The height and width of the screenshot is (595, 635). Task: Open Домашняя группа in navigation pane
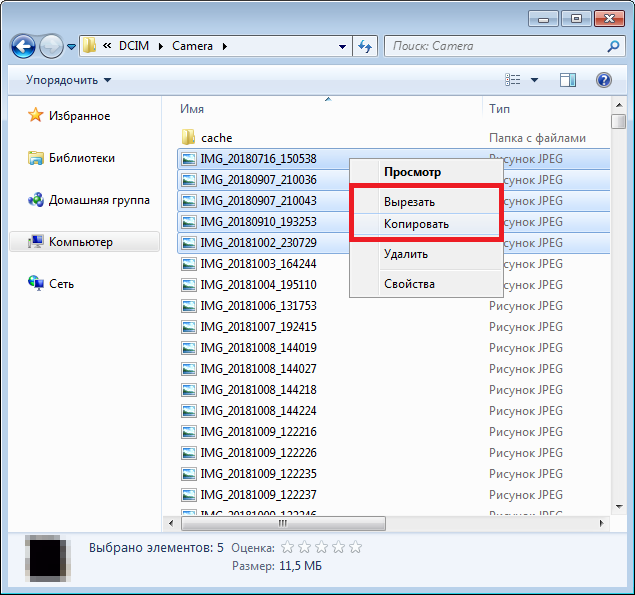point(99,200)
